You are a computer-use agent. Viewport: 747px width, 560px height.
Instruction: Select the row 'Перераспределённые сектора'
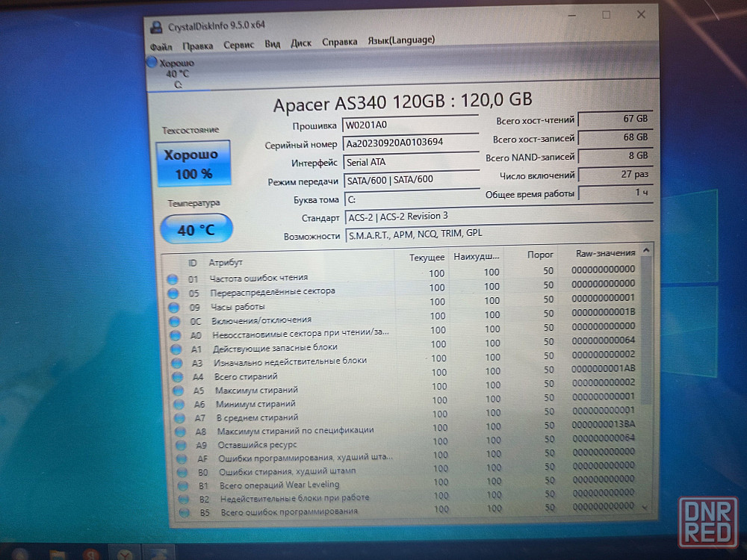403,288
